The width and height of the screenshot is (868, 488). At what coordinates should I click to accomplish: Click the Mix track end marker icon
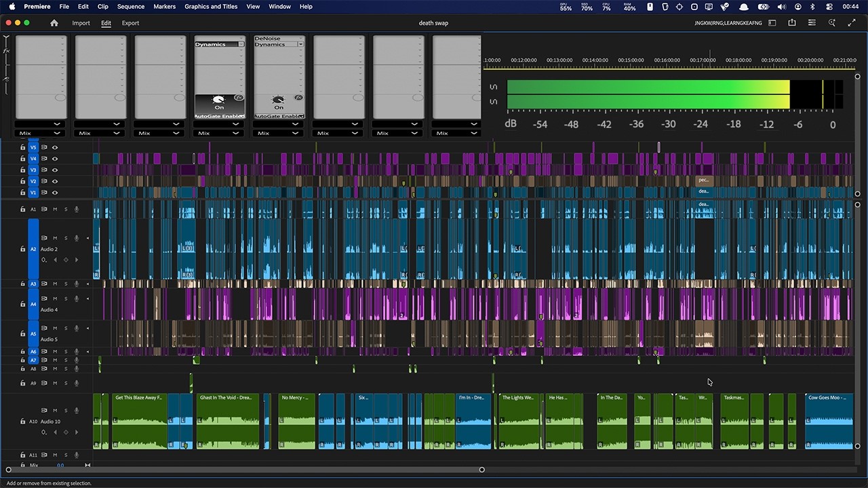coord(87,466)
